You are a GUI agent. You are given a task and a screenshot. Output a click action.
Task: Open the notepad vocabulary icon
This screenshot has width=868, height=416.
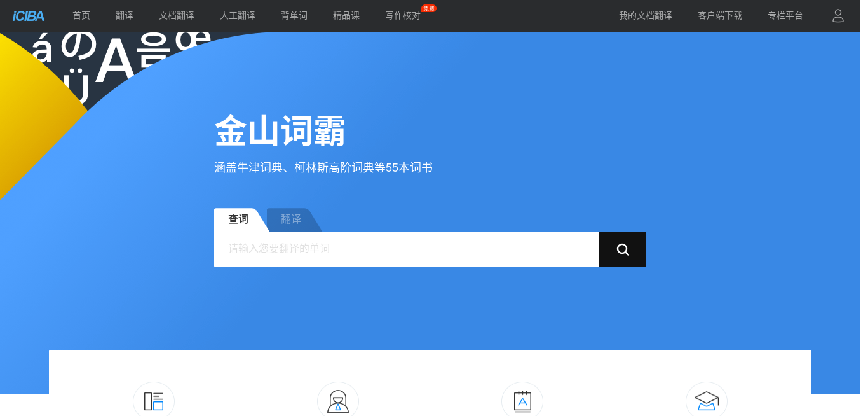[522, 401]
